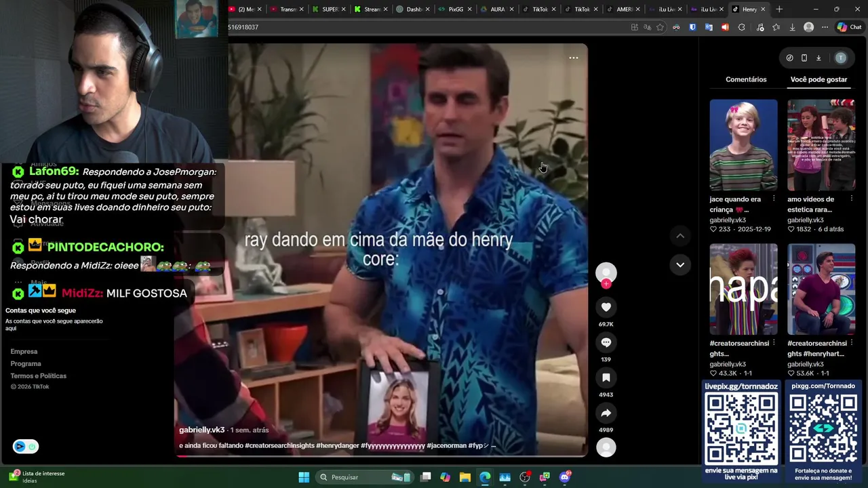Switch to the AURA browser tab
This screenshot has height=488, width=868.
tap(497, 9)
